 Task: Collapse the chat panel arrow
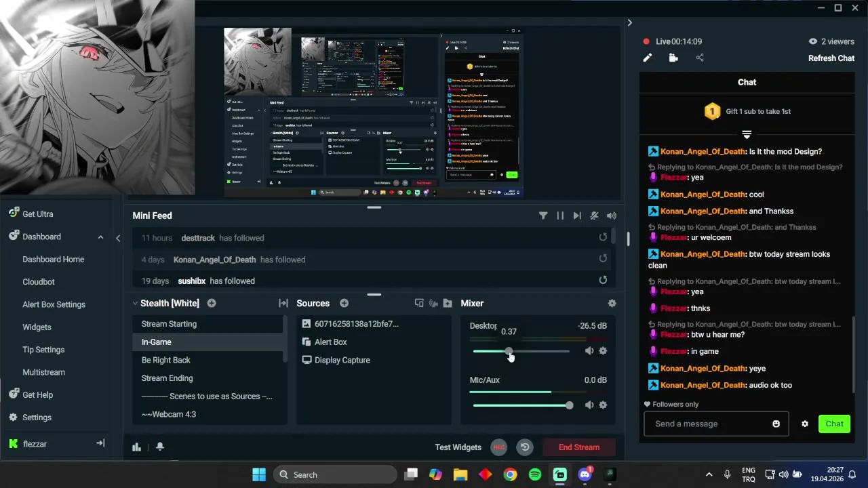pyautogui.click(x=629, y=22)
